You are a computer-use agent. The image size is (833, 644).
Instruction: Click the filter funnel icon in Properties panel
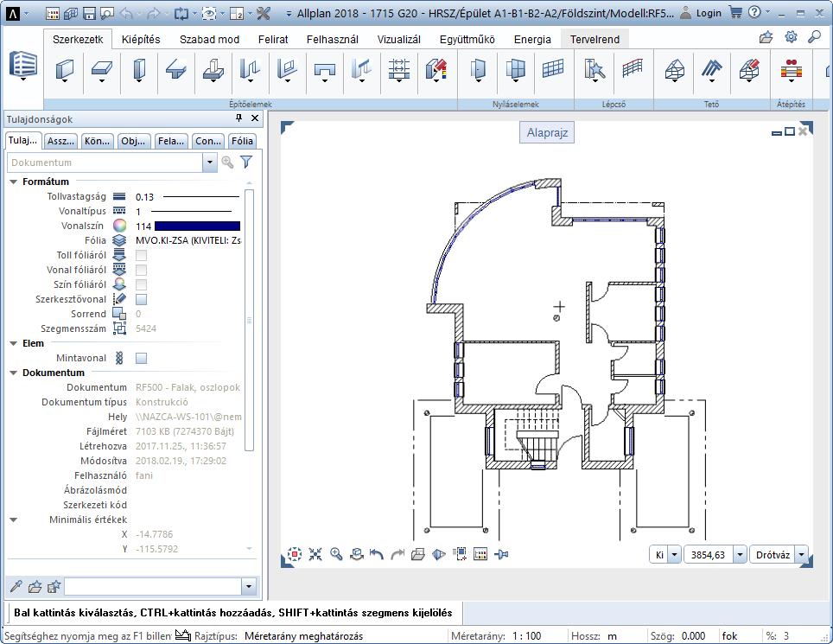point(246,162)
